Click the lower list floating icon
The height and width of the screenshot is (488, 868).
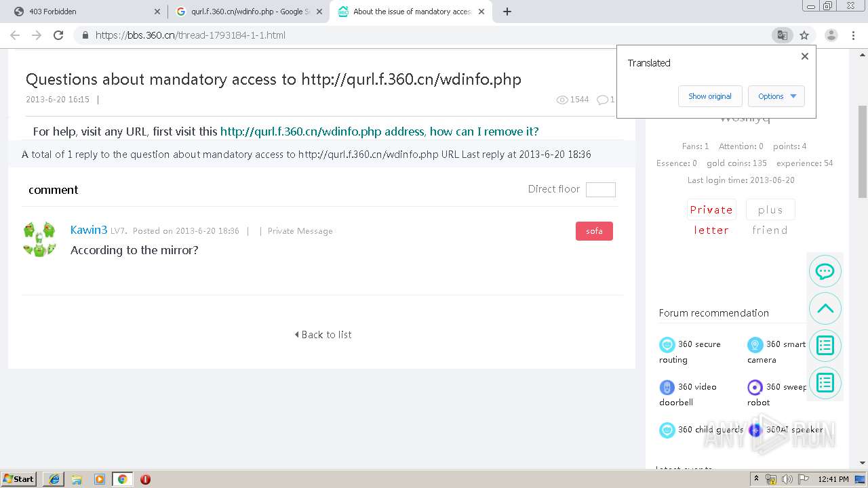[825, 383]
